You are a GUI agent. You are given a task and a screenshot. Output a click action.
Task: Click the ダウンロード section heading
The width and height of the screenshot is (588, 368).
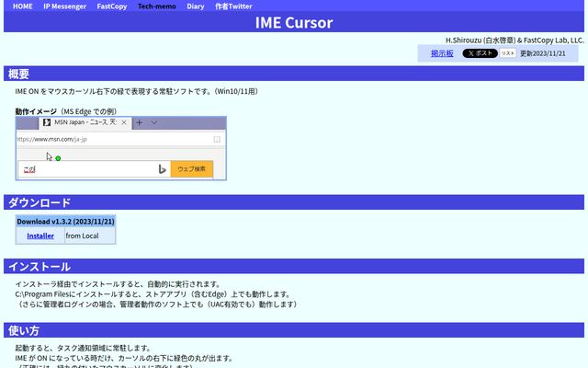coord(294,202)
